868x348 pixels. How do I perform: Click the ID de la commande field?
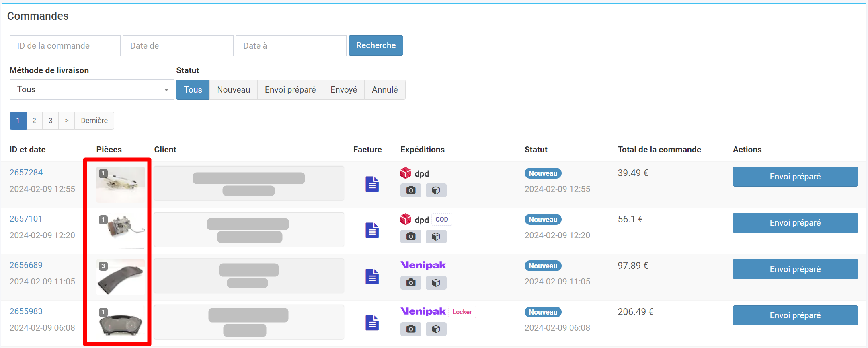point(65,46)
